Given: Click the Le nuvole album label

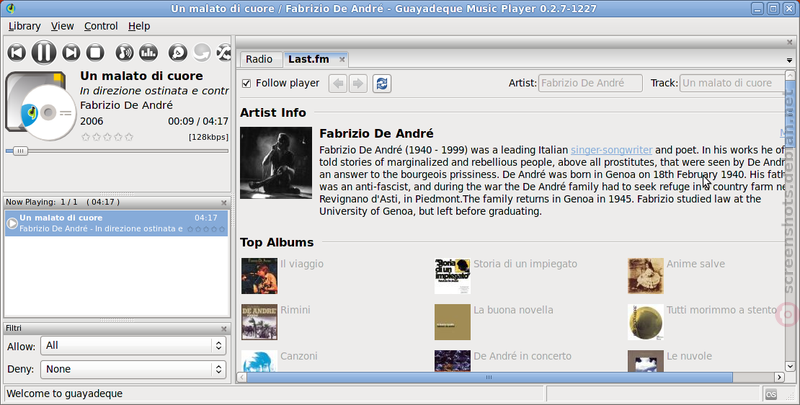Looking at the screenshot, I should coord(689,356).
